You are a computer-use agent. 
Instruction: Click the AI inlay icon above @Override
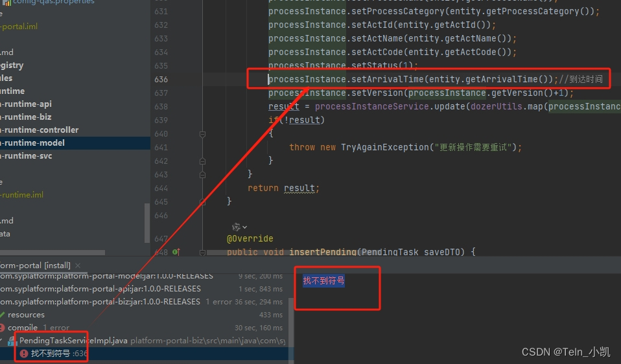pos(236,227)
